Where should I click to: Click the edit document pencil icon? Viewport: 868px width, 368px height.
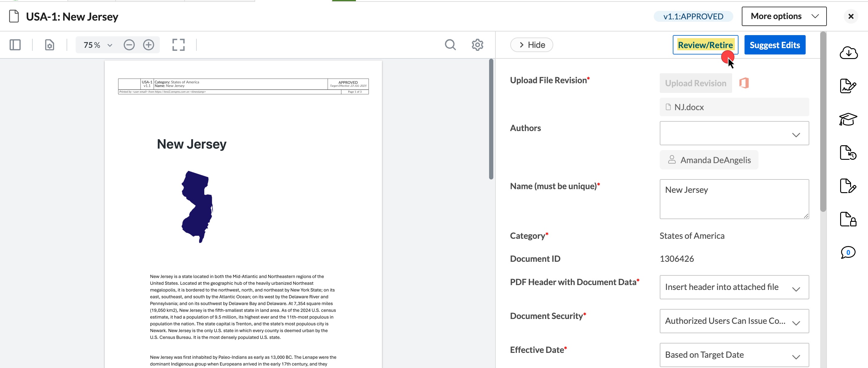pos(848,186)
